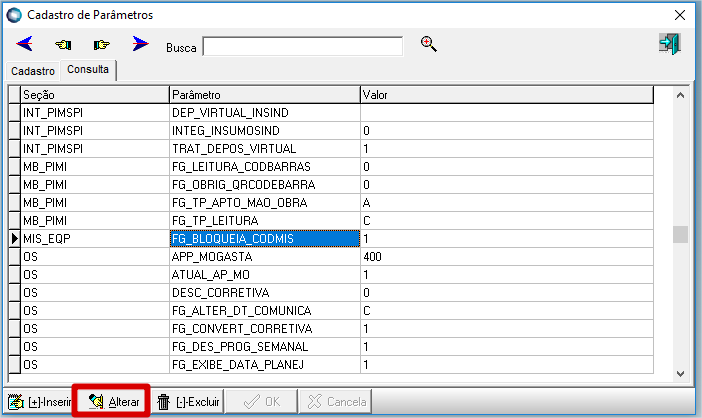702x418 pixels.
Task: Select the DEP_VIRTUAL_INSIND parameter cell
Action: pos(265,113)
